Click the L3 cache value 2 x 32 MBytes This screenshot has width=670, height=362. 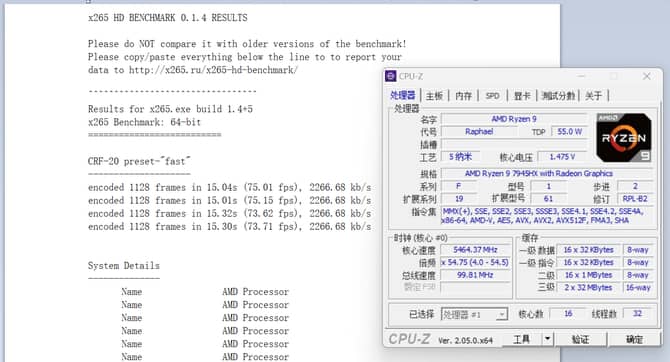pos(588,288)
